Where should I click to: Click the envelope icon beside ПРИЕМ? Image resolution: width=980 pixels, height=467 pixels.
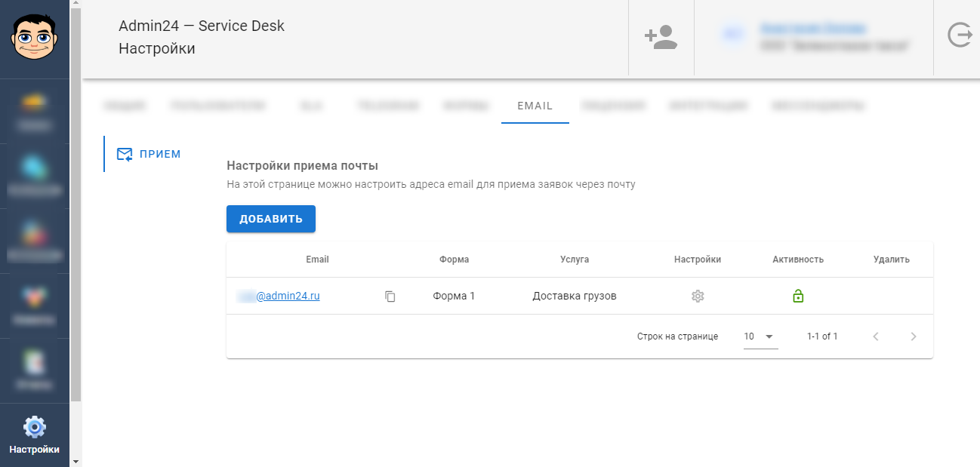(x=125, y=155)
